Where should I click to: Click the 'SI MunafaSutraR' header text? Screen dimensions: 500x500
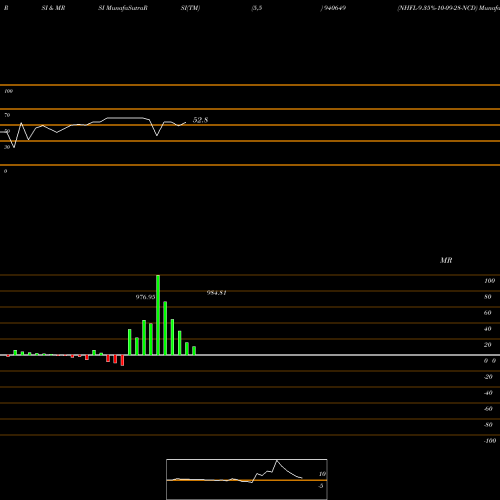[123, 8]
